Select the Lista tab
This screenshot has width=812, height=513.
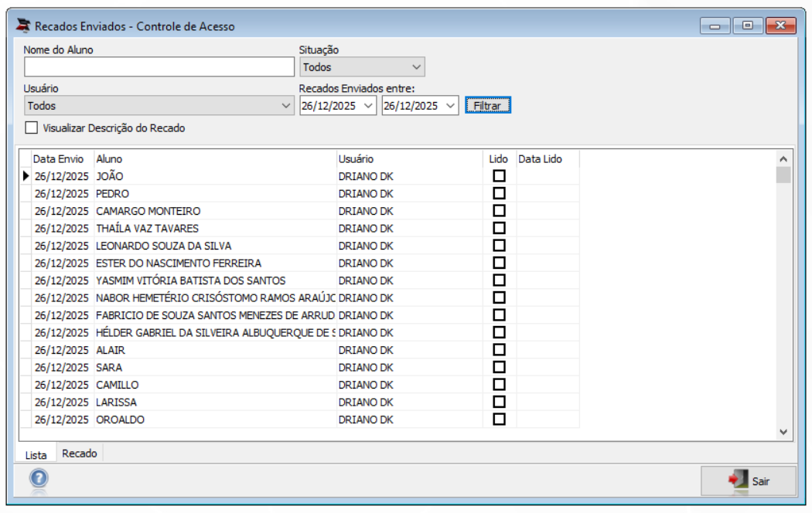click(x=36, y=455)
